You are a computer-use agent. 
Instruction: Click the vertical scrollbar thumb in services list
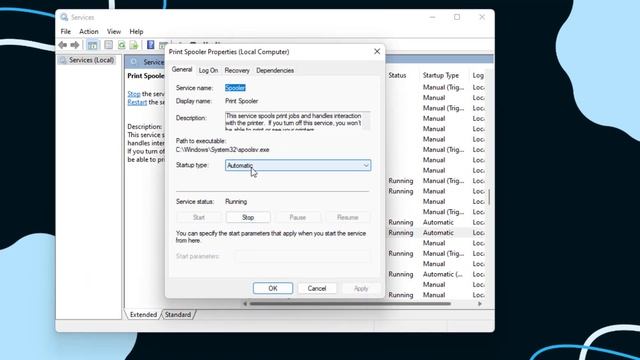pyautogui.click(x=489, y=197)
